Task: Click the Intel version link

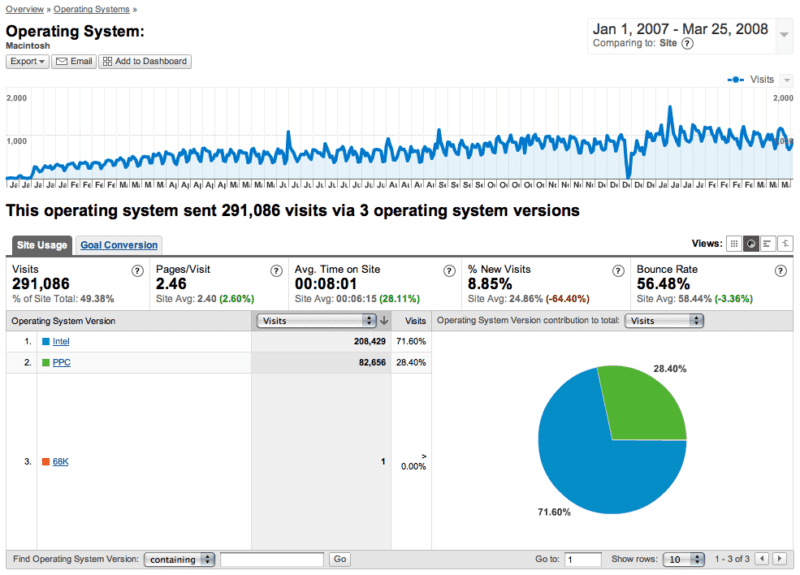Action: pos(61,341)
